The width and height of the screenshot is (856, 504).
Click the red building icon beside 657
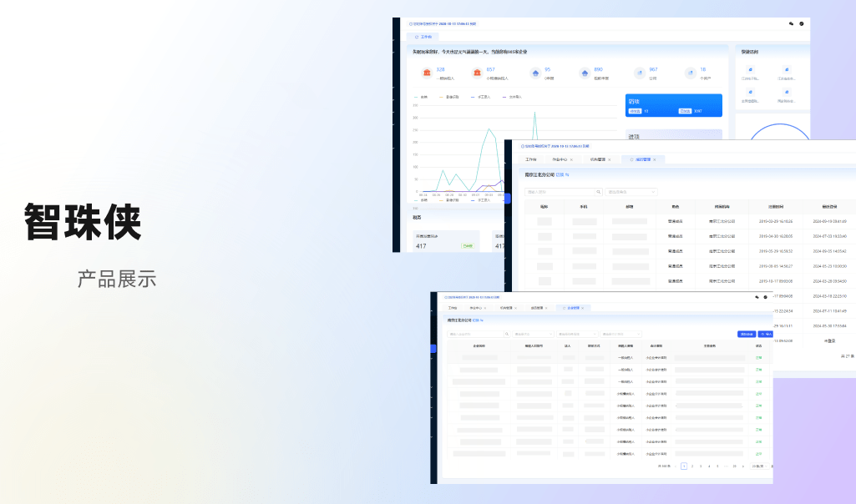(x=477, y=73)
